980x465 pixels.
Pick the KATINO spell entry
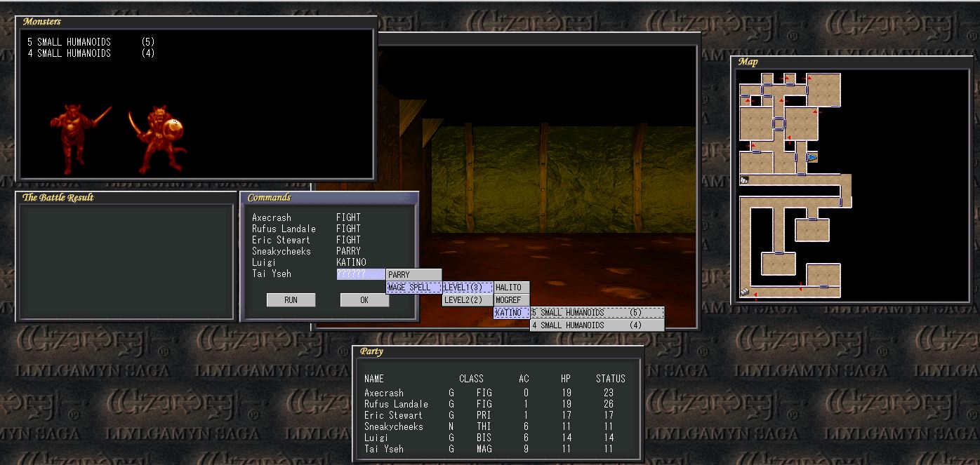tap(512, 313)
